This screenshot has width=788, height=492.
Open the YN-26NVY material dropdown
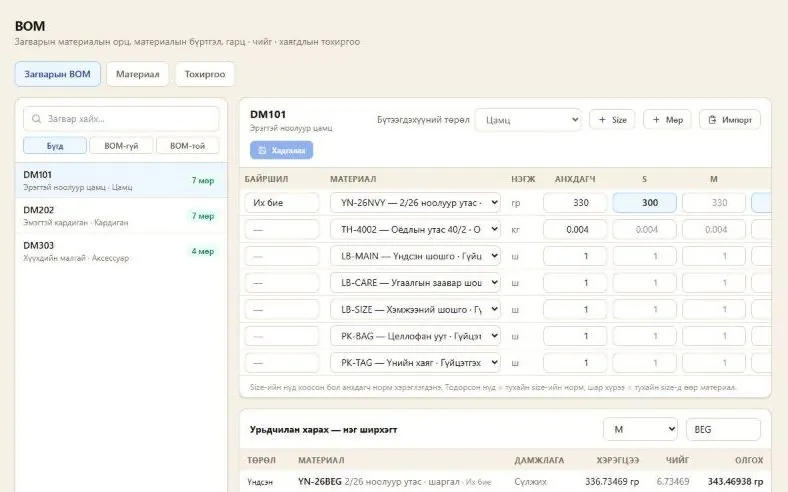point(415,203)
